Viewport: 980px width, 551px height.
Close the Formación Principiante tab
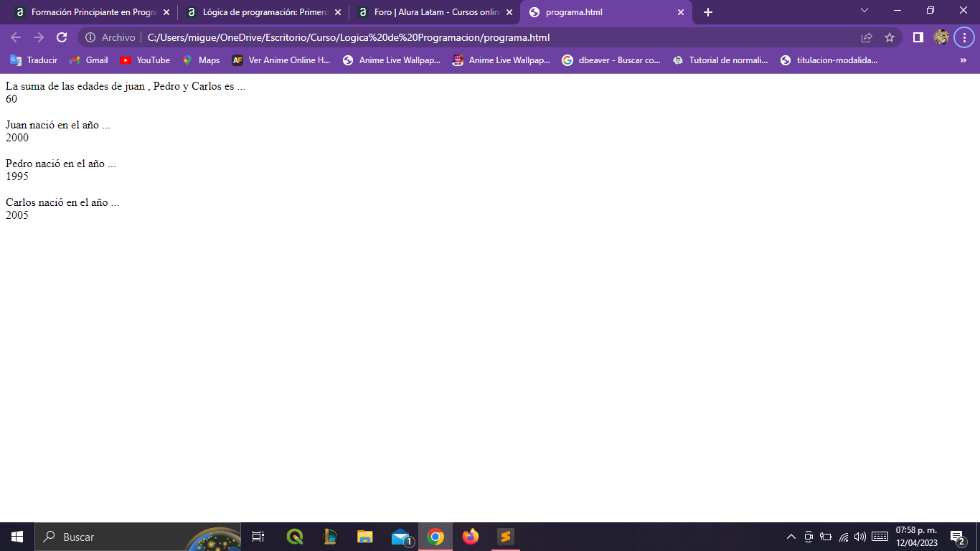pos(166,12)
